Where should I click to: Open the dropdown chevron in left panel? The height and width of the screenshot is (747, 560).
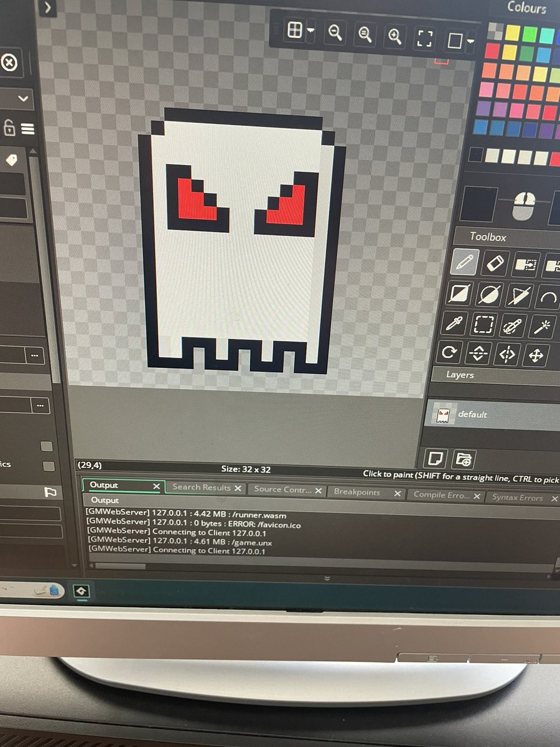(x=24, y=98)
